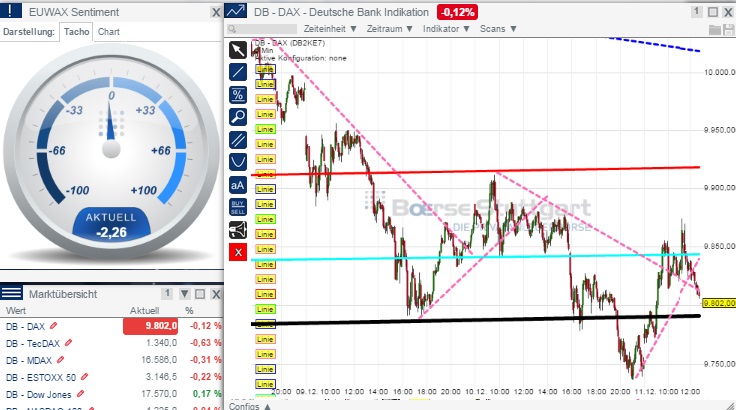Expand the Configs panel at chart bottom

click(x=250, y=406)
